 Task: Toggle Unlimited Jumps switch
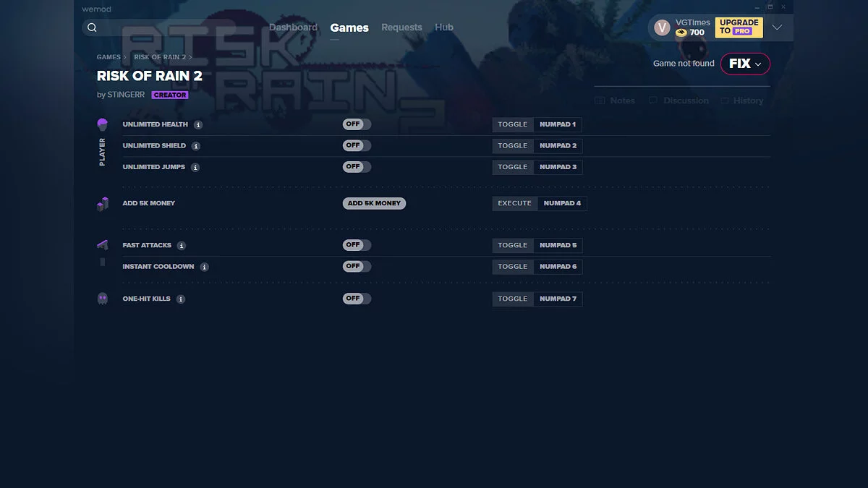click(357, 167)
